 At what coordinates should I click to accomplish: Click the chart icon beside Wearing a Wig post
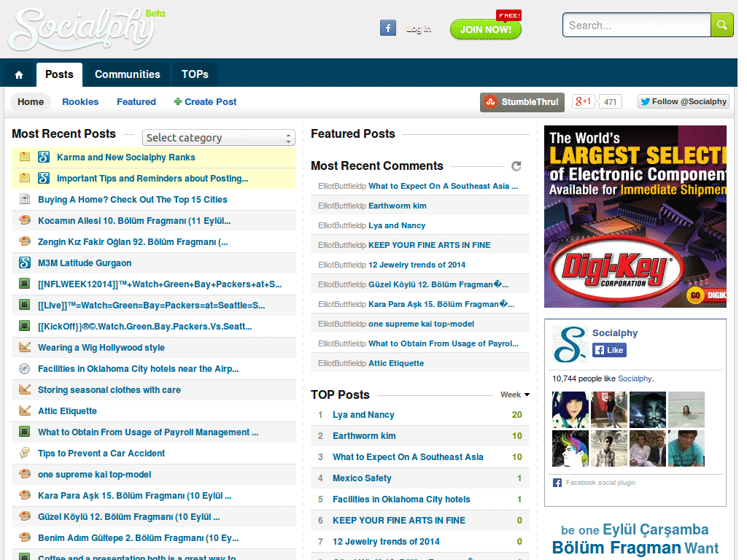click(25, 347)
